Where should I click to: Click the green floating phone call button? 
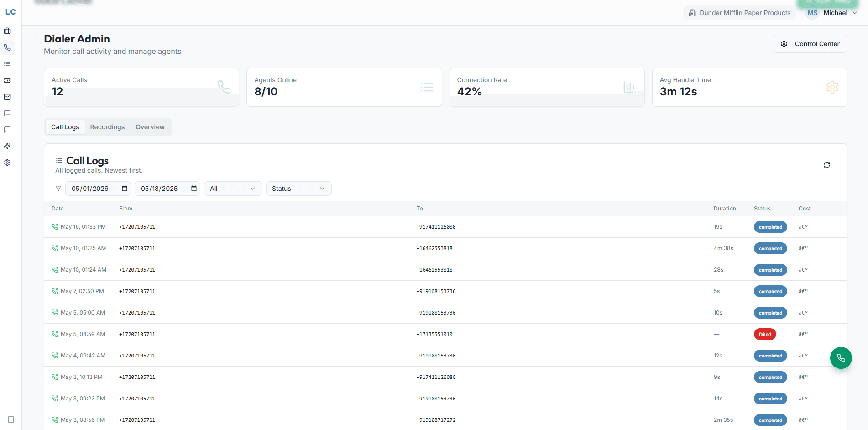[841, 358]
